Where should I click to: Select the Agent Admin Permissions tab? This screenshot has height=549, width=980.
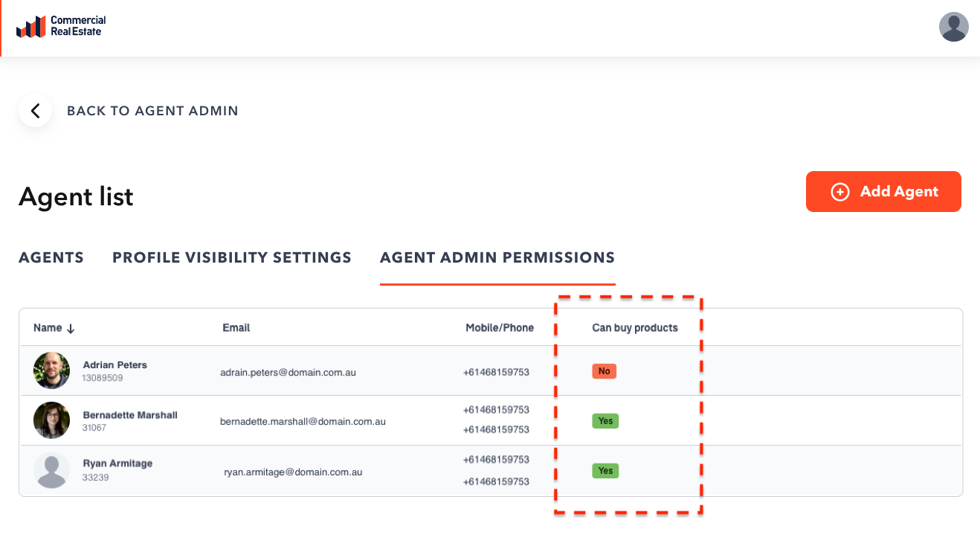tap(497, 257)
